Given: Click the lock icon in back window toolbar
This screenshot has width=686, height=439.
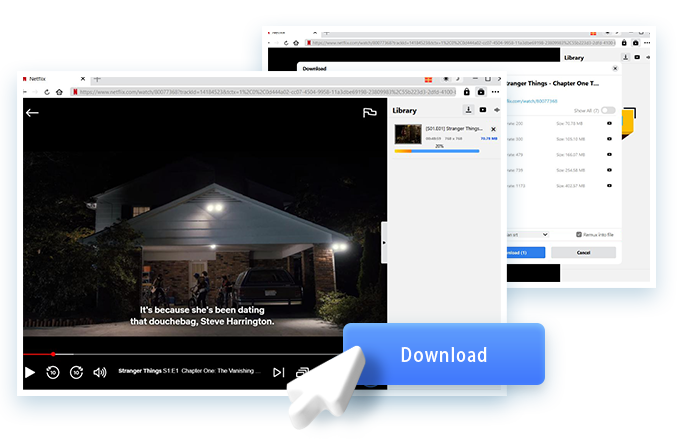Looking at the screenshot, I should pyautogui.click(x=624, y=43).
